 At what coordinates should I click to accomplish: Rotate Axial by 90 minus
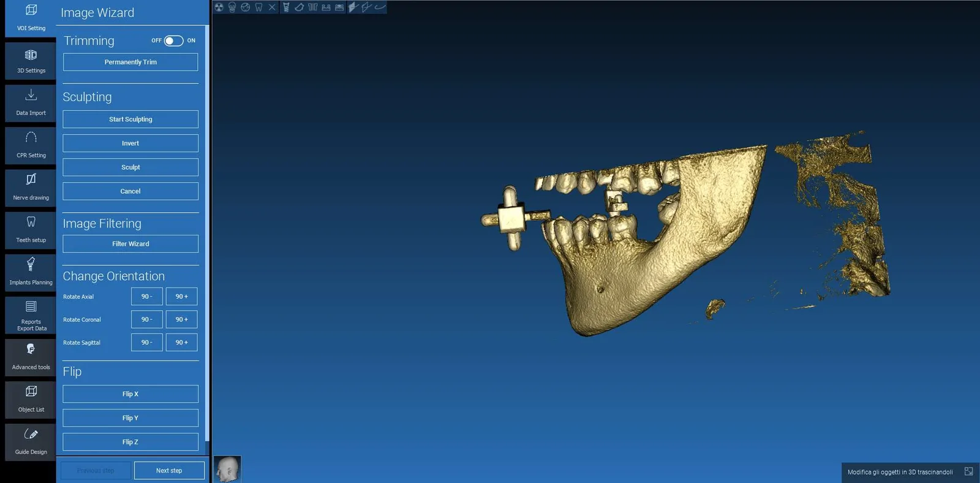pyautogui.click(x=147, y=296)
